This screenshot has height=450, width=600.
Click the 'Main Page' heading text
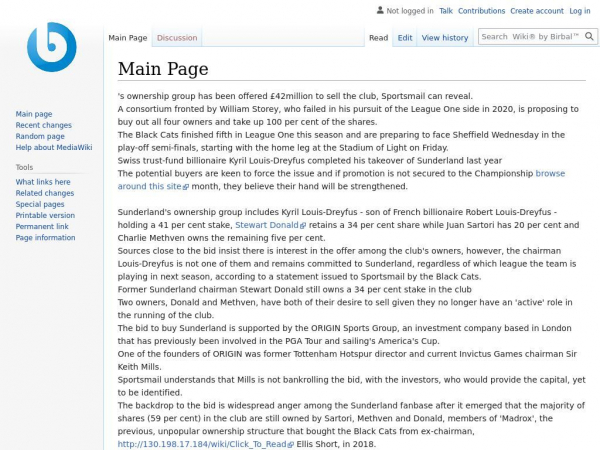click(x=163, y=69)
